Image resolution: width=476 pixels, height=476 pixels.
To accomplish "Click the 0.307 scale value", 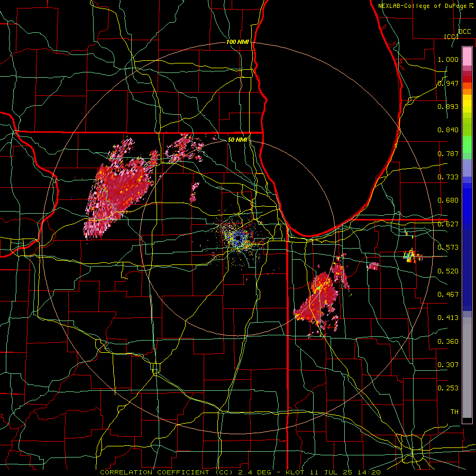I will tap(448, 364).
